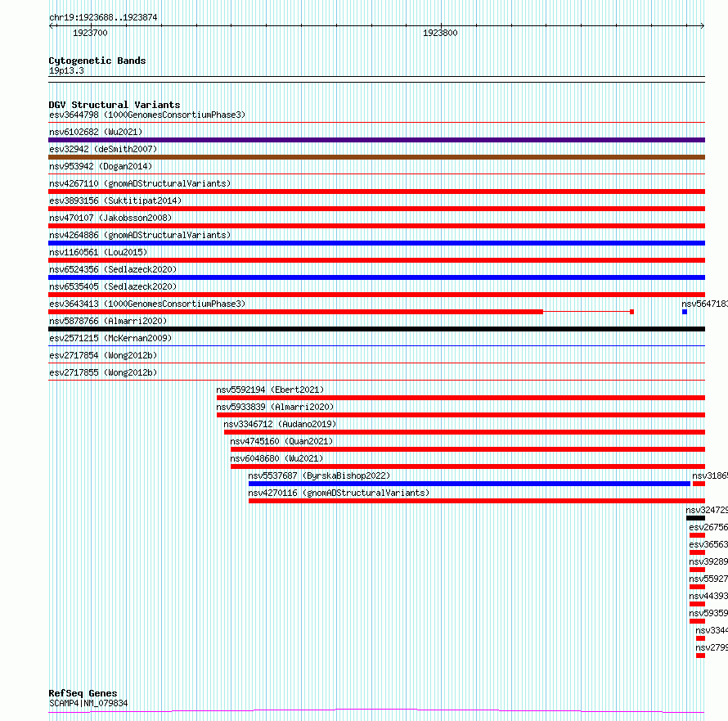
Task: Open variant nsv470107 (Jakobsson2008) label
Action: 110,218
